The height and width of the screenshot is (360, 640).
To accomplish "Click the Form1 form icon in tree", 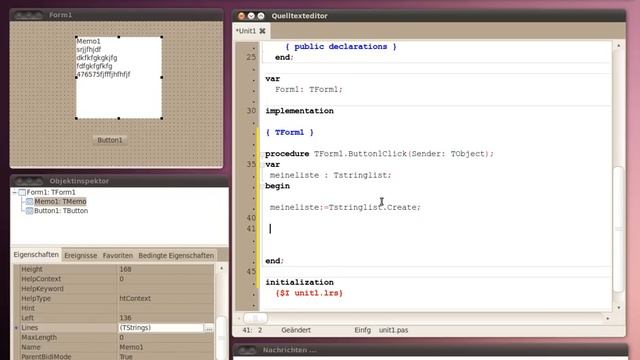I will pos(22,192).
